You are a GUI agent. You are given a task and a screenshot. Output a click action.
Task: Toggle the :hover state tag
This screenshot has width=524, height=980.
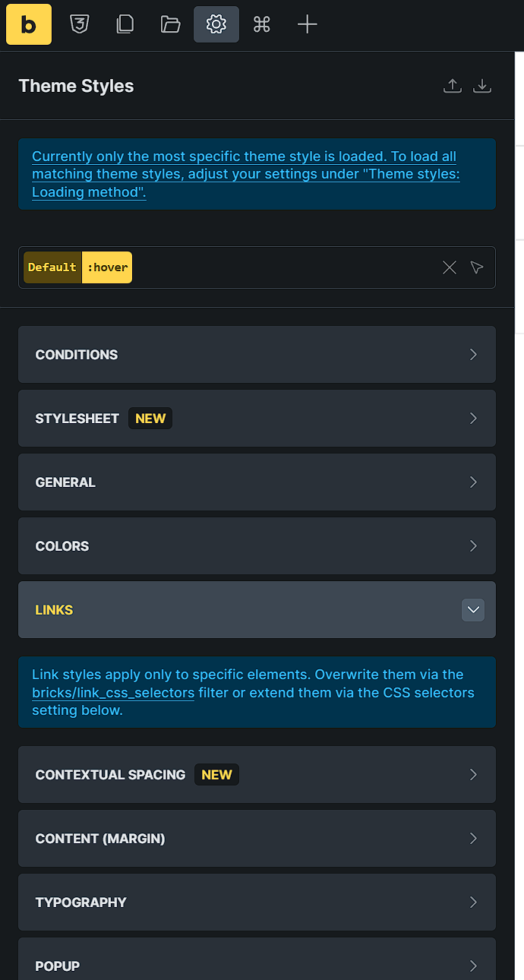[x=107, y=267]
